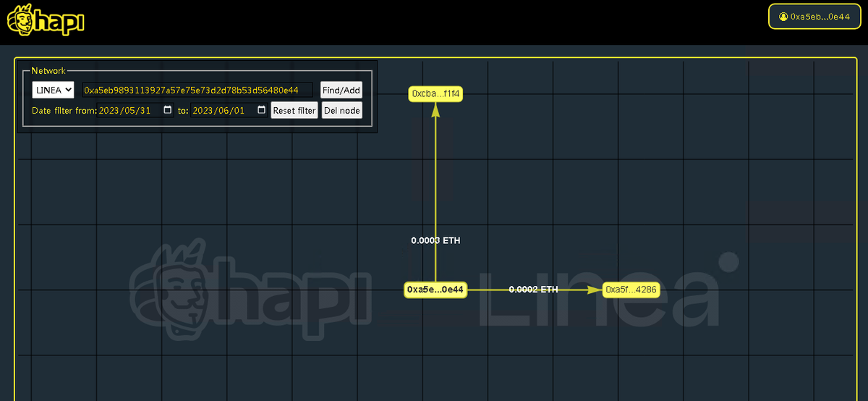
Task: Select the central 0xa5e...0e44 node
Action: pyautogui.click(x=435, y=290)
